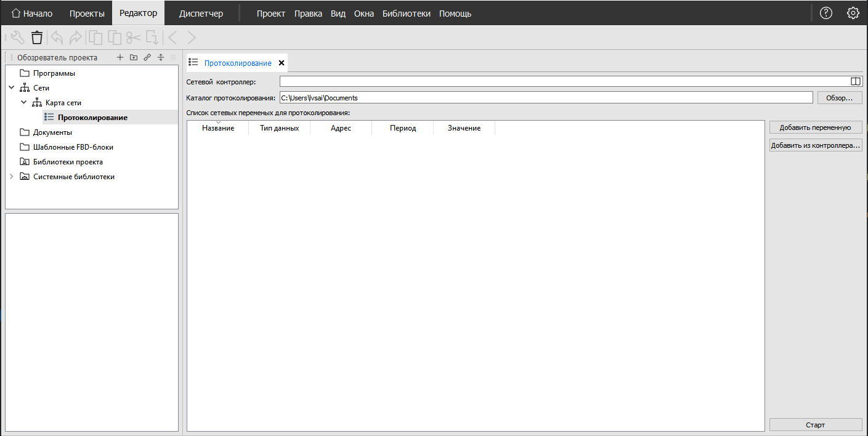Sort by the Название column header
The image size is (868, 436).
(218, 128)
